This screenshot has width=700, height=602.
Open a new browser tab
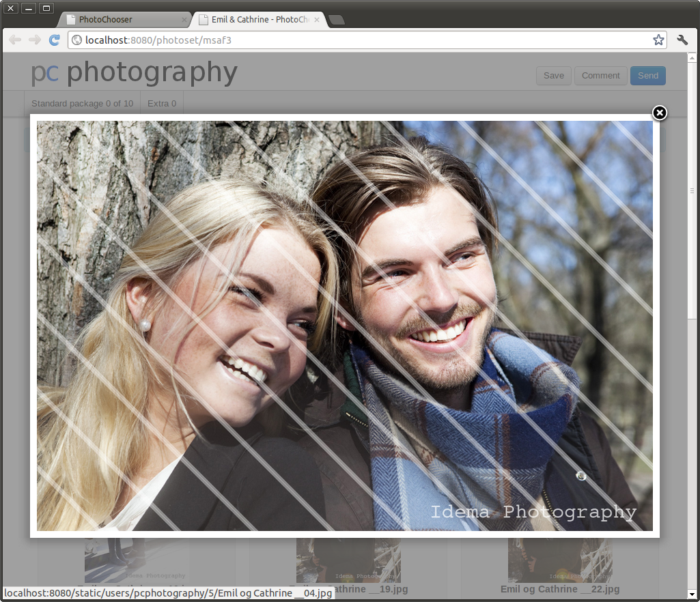pyautogui.click(x=337, y=20)
